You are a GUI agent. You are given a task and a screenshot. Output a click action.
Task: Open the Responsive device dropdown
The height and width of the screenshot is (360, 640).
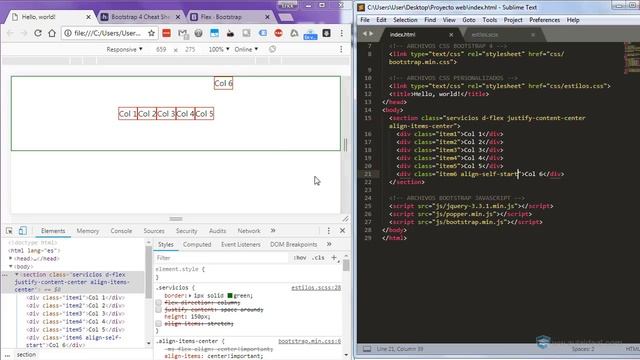[x=124, y=49]
